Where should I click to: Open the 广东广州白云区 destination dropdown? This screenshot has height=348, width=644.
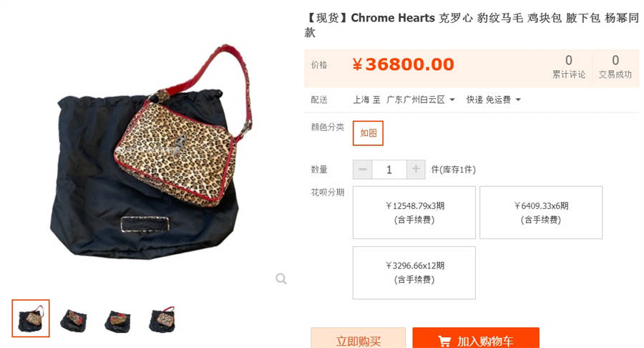tap(421, 100)
